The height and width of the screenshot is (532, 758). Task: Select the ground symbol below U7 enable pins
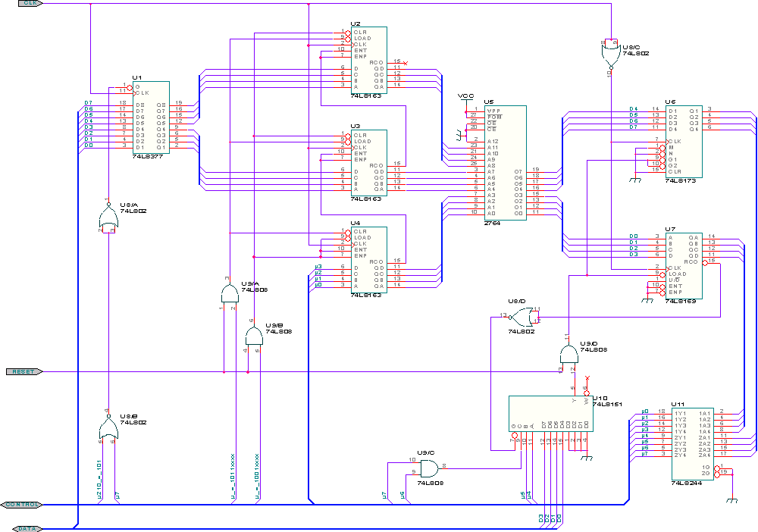pyautogui.click(x=647, y=299)
